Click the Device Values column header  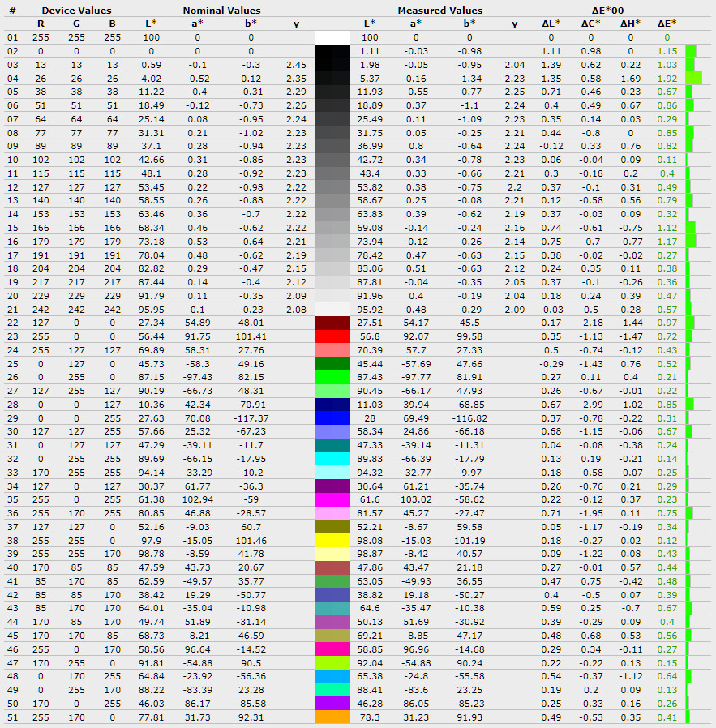point(76,11)
